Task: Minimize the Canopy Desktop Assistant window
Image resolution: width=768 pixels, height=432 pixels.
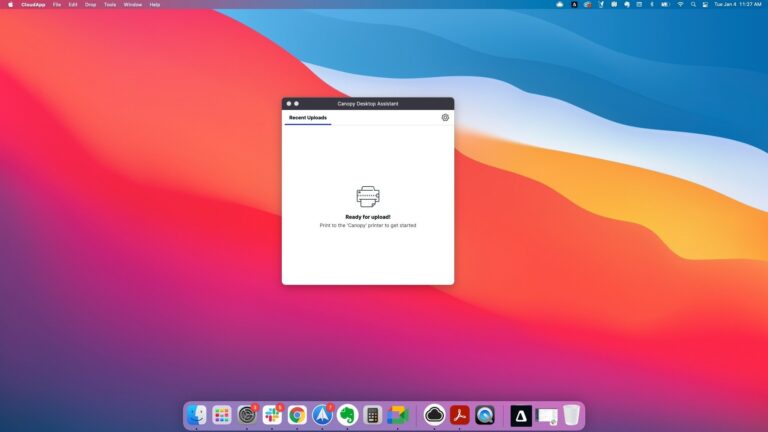Action: (296, 104)
